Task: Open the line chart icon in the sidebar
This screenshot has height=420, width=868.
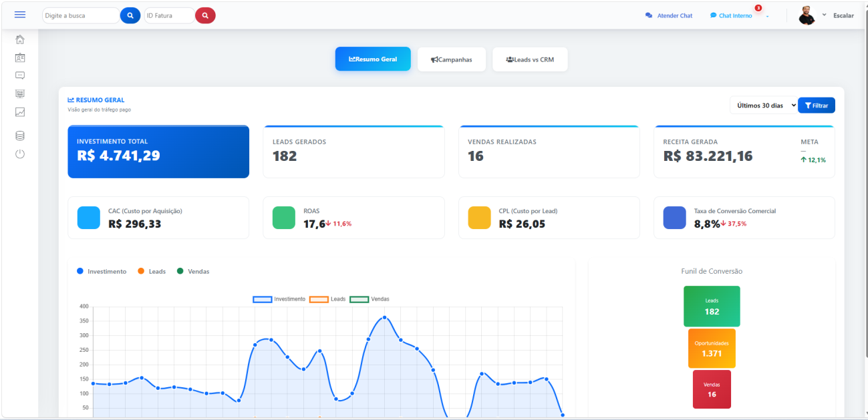Action: click(20, 112)
